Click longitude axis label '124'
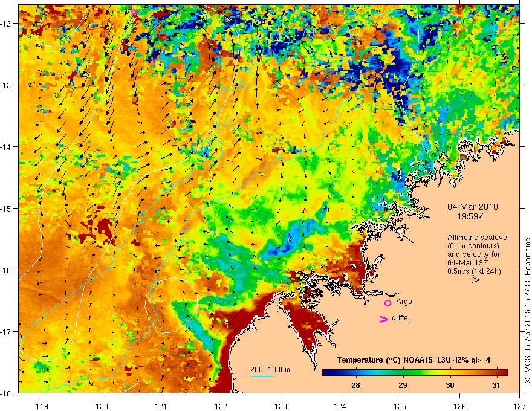 (340, 406)
